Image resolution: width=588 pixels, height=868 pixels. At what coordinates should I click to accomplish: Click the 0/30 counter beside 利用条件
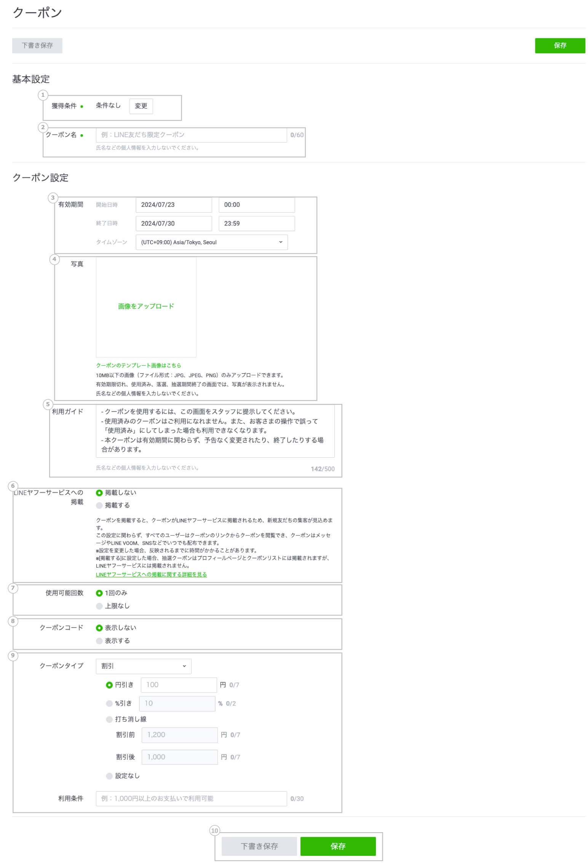tap(297, 799)
